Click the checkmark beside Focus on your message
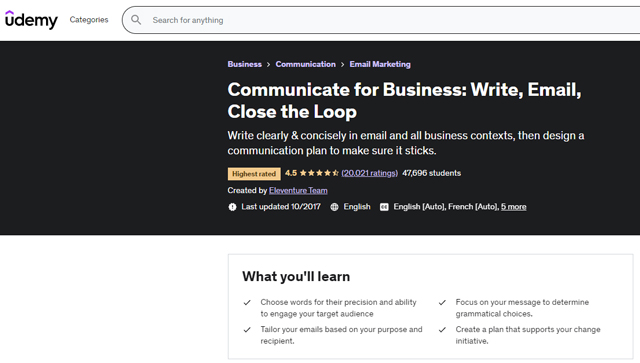 tap(442, 303)
